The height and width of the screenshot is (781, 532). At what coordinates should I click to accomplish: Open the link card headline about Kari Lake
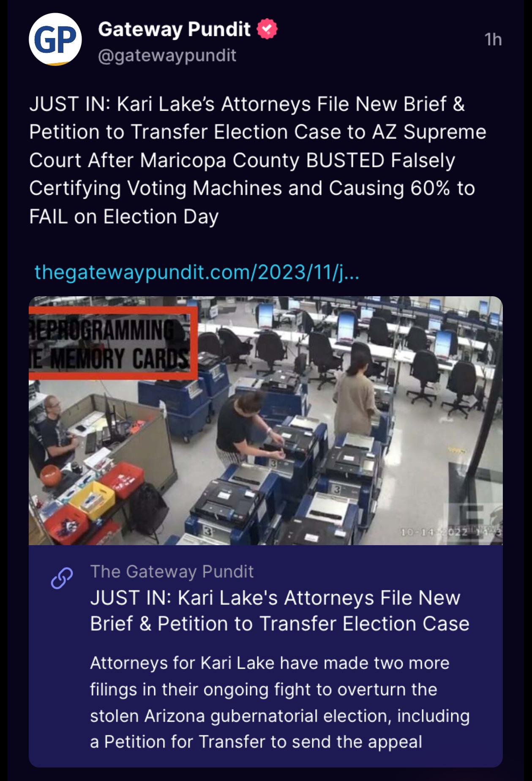coord(280,611)
